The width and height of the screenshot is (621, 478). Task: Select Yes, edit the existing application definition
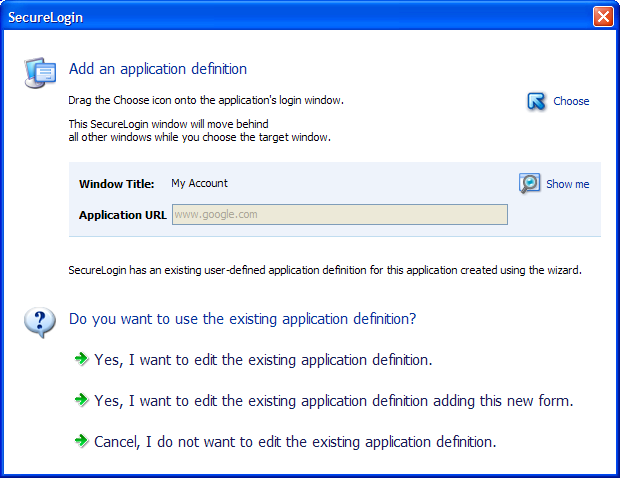pos(263,360)
